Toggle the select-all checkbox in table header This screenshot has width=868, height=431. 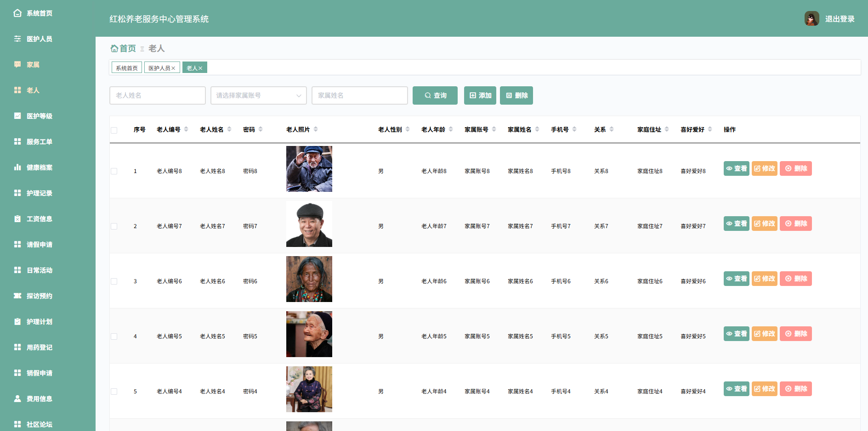click(114, 130)
